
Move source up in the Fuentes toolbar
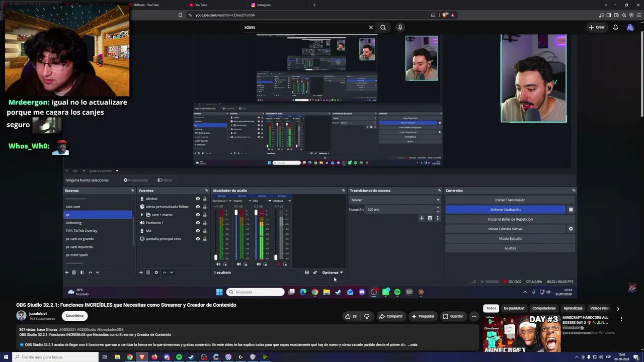164,273
